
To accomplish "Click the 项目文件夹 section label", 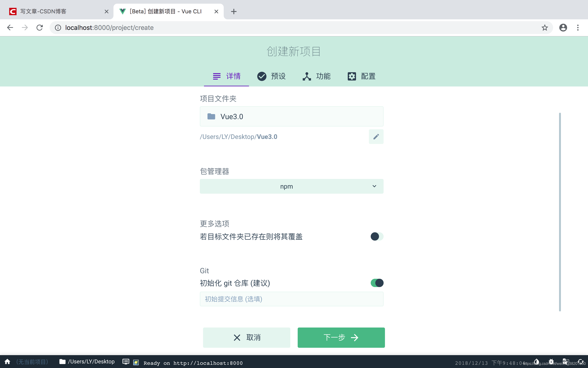I will [218, 98].
